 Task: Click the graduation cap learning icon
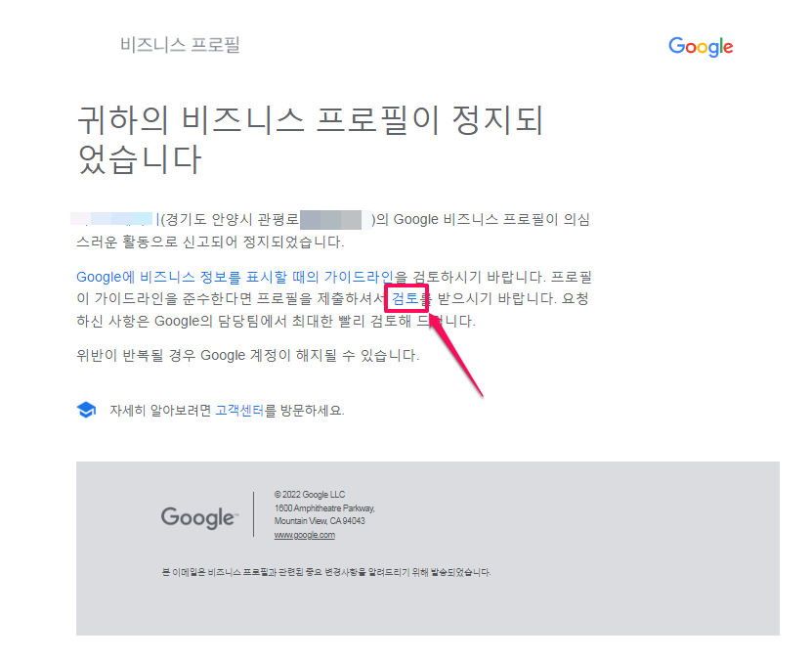pyautogui.click(x=86, y=411)
